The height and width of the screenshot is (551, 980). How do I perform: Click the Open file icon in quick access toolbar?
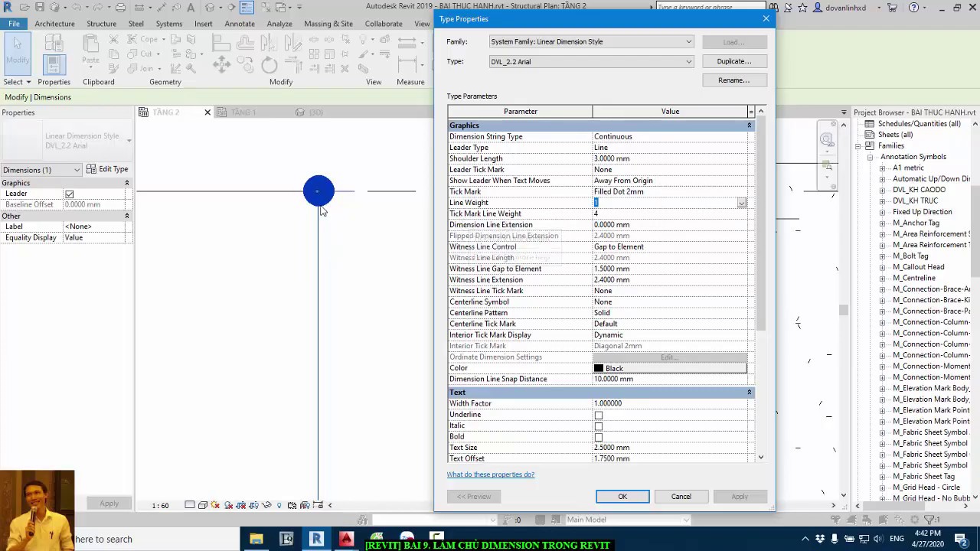[24, 7]
